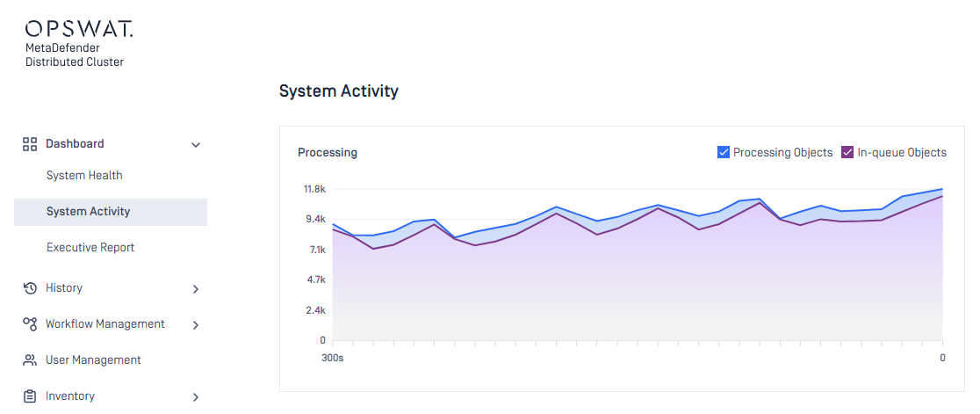The image size is (980, 414).
Task: Click the 300s mark on the time axis
Action: tap(333, 358)
